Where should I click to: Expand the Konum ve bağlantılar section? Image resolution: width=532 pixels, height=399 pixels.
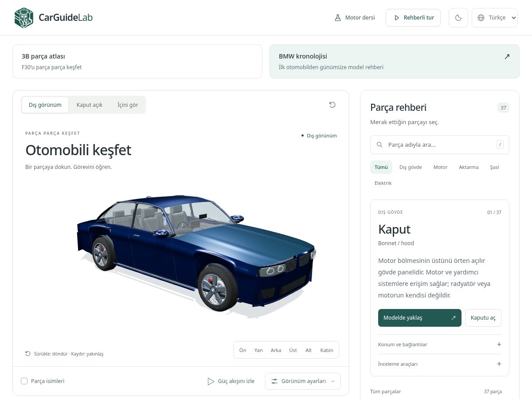[440, 344]
